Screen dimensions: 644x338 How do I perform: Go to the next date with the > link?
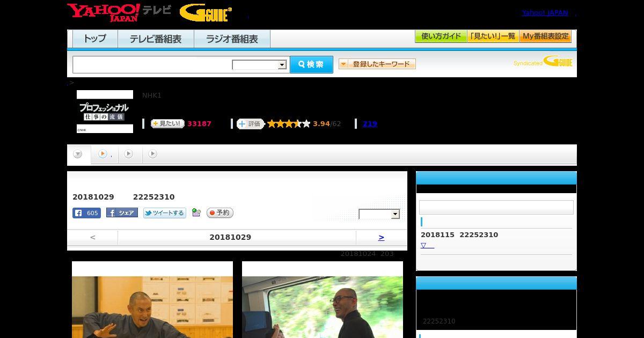pyautogui.click(x=382, y=237)
